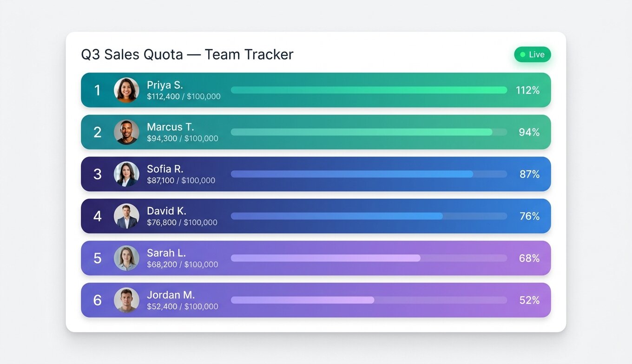Image resolution: width=632 pixels, height=364 pixels.
Task: Click the name Sofia R.
Action: pyautogui.click(x=165, y=169)
